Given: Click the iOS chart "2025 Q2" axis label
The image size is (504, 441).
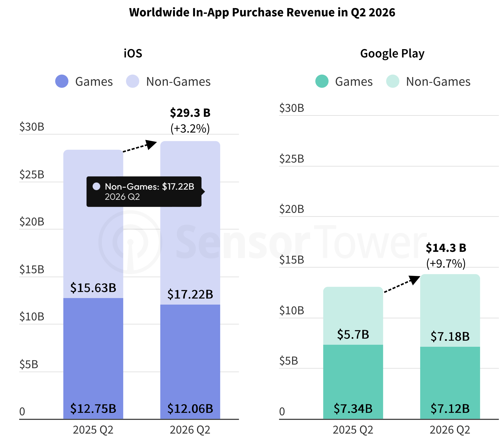Looking at the screenshot, I should click(x=93, y=430).
